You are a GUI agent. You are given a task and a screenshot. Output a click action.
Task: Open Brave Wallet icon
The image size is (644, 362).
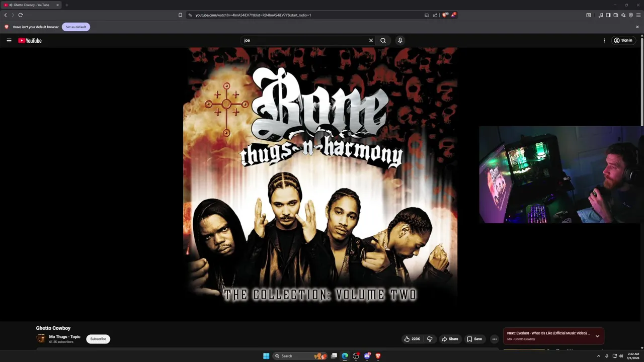click(x=615, y=15)
